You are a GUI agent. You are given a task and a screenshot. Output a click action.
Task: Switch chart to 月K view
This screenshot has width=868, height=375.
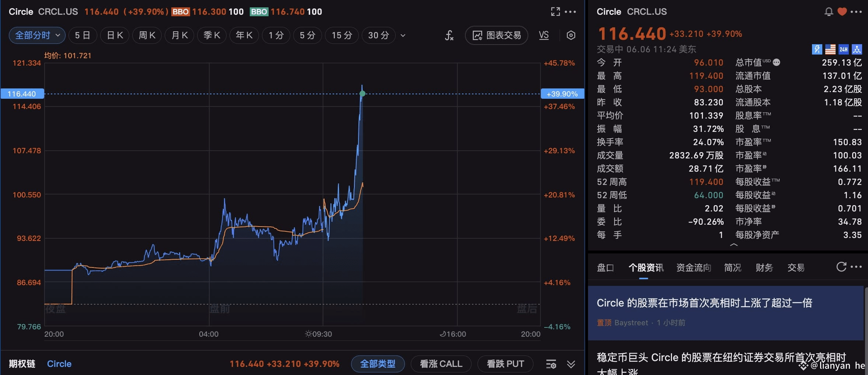click(x=179, y=35)
